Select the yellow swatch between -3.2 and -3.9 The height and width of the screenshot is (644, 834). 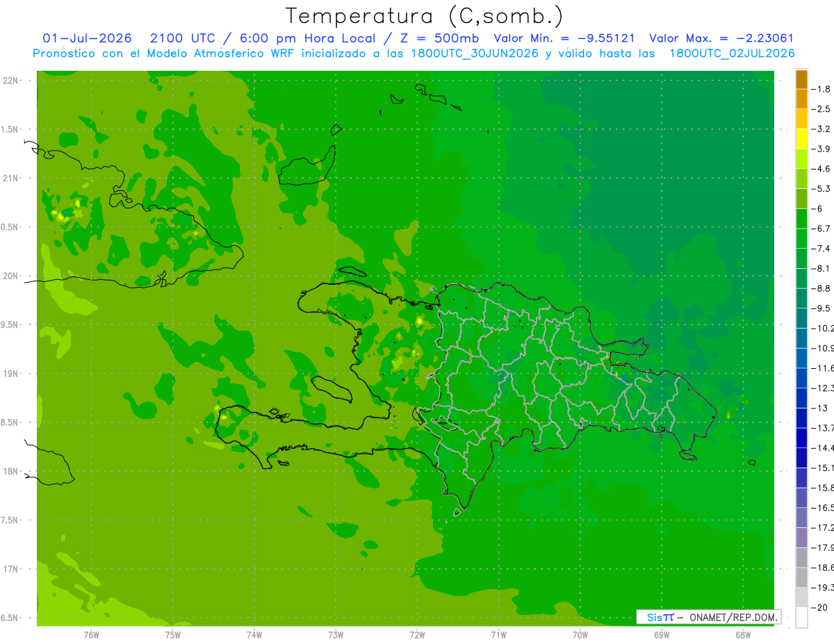tap(801, 139)
